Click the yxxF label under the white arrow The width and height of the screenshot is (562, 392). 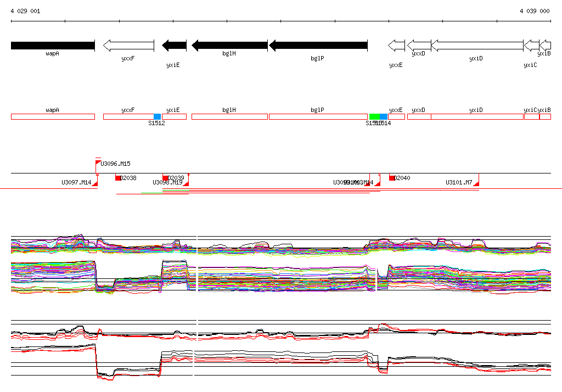pos(128,58)
